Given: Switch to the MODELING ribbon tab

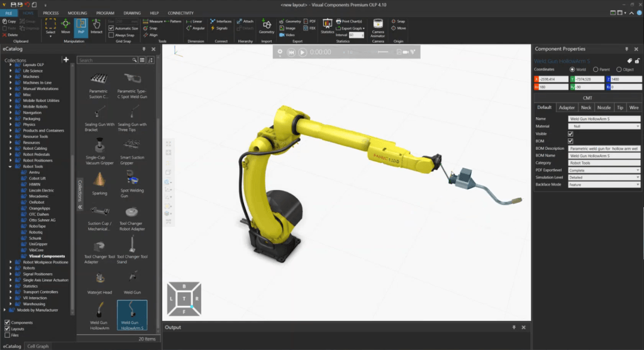Looking at the screenshot, I should [78, 13].
